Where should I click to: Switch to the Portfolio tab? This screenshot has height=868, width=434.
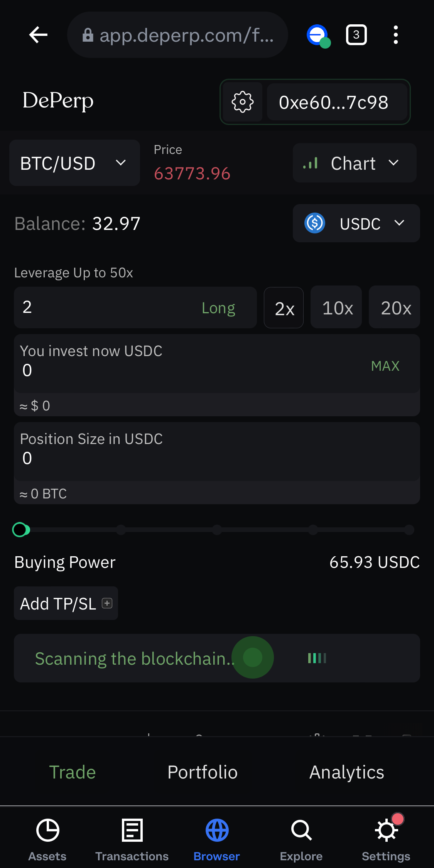(x=203, y=772)
